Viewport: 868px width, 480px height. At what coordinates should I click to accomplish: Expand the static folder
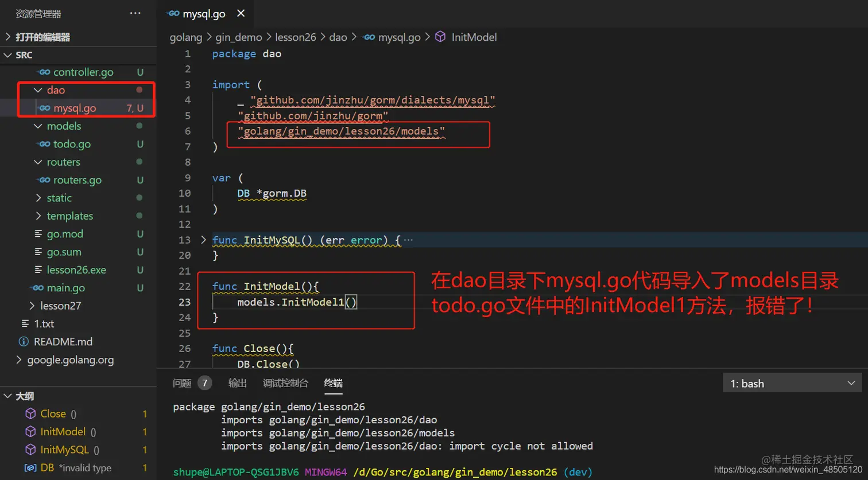coord(38,198)
